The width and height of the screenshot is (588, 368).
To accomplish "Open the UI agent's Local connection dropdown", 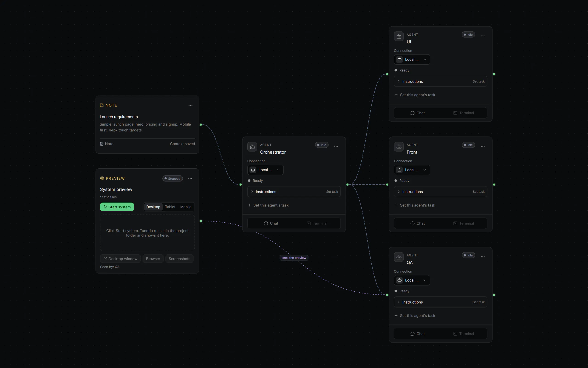I will pyautogui.click(x=412, y=59).
